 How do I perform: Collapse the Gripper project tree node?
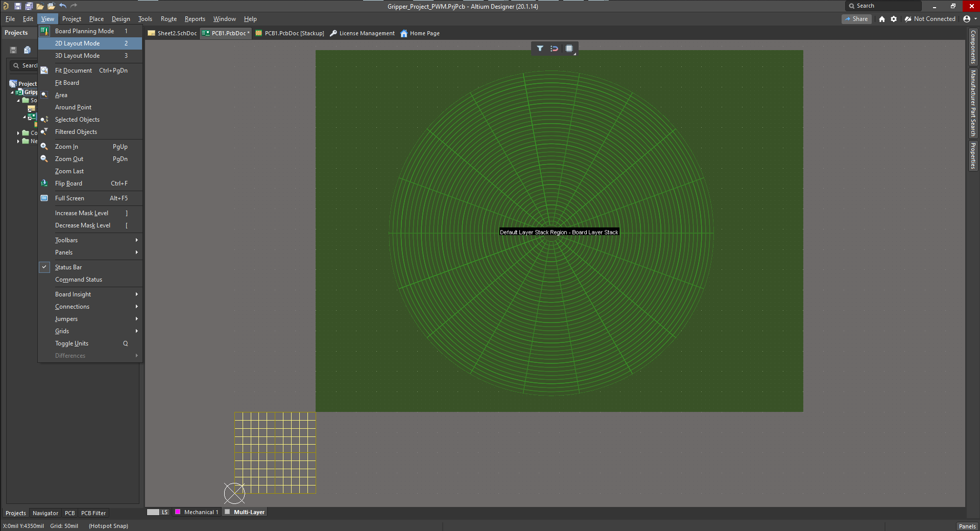[x=12, y=93]
